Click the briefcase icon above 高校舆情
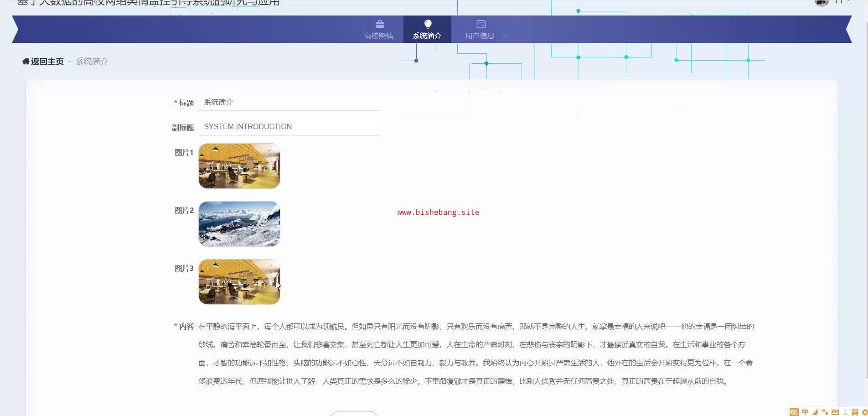 point(380,24)
